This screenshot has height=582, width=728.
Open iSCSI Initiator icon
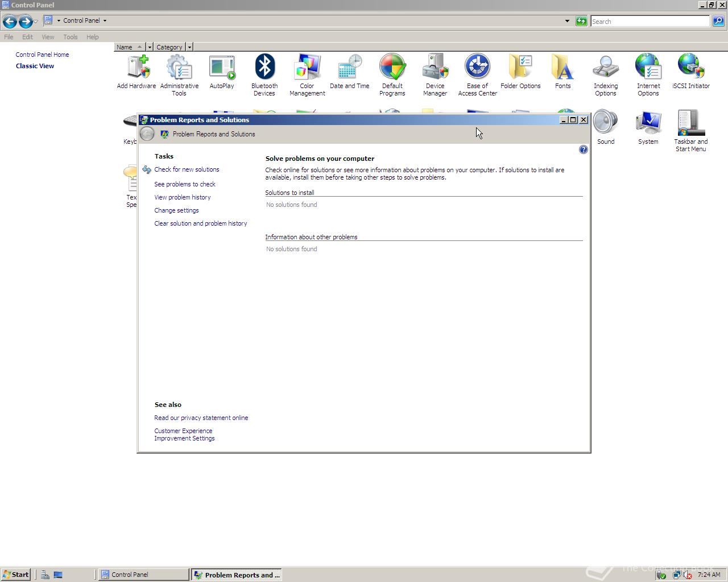coord(691,72)
